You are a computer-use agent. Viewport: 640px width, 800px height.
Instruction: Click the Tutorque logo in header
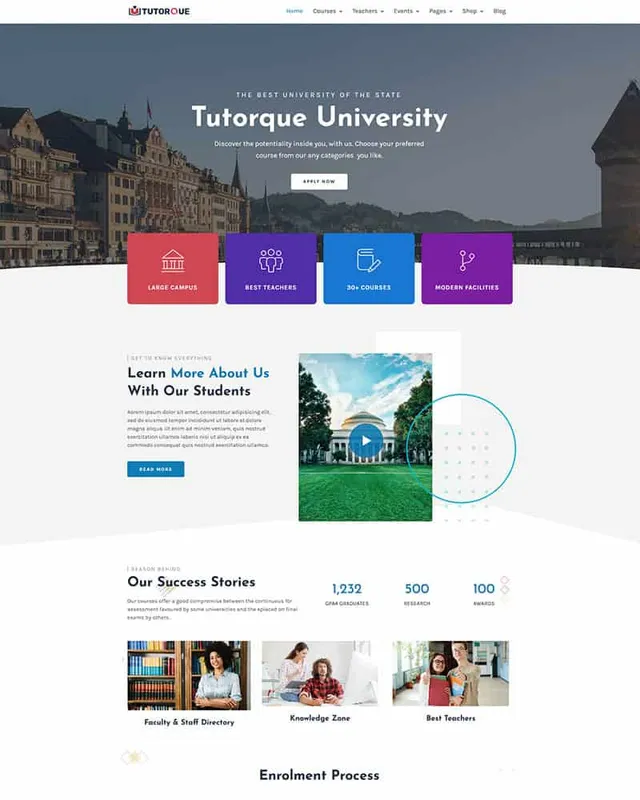[x=159, y=11]
